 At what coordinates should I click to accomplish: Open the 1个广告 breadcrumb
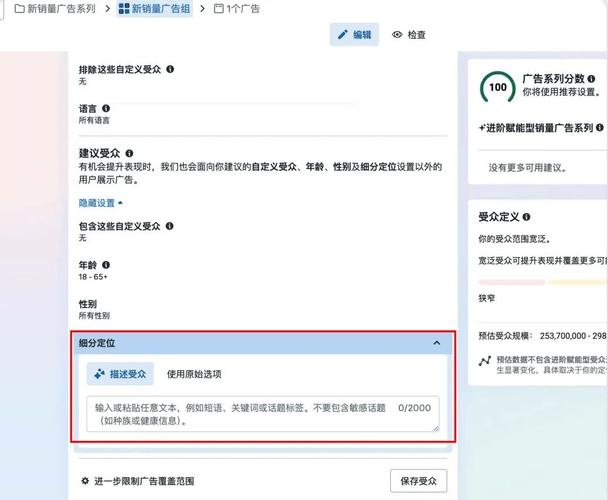click(237, 9)
